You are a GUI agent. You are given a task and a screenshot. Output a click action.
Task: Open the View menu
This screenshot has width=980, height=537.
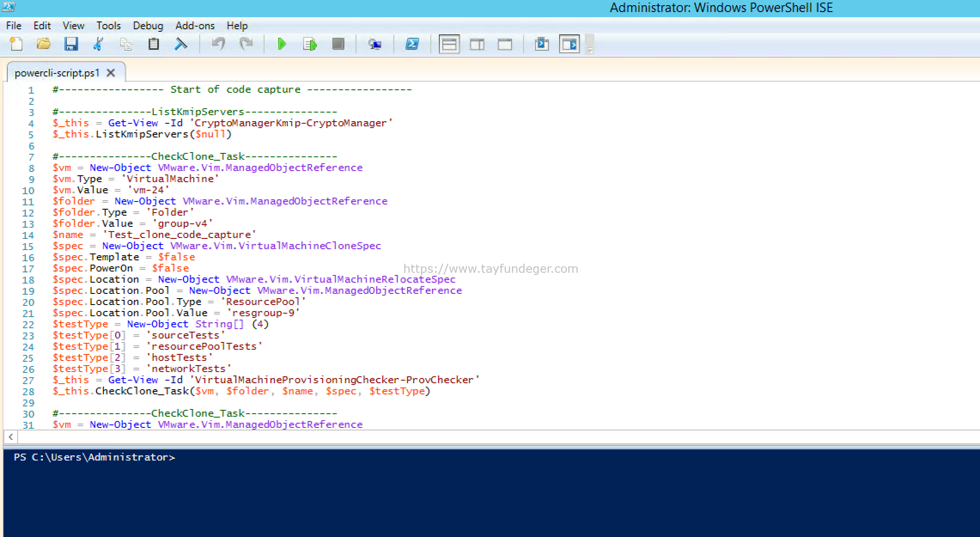(73, 26)
